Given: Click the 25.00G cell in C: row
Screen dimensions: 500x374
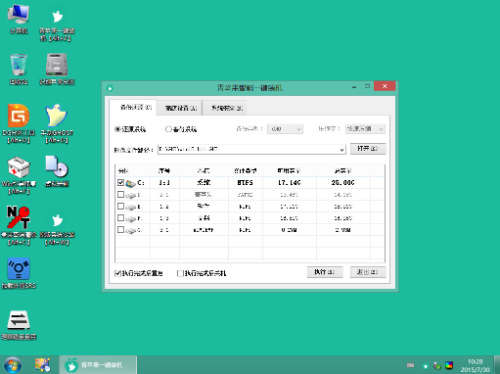Looking at the screenshot, I should point(343,183).
